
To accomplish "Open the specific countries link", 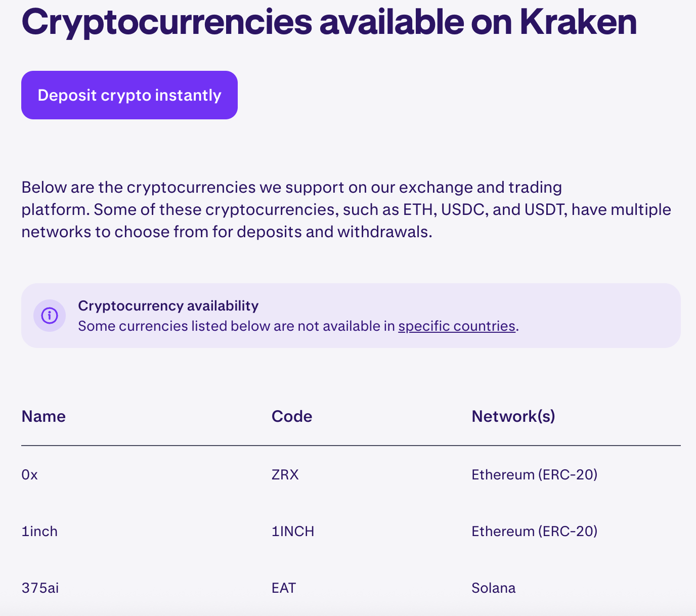I will coord(456,326).
